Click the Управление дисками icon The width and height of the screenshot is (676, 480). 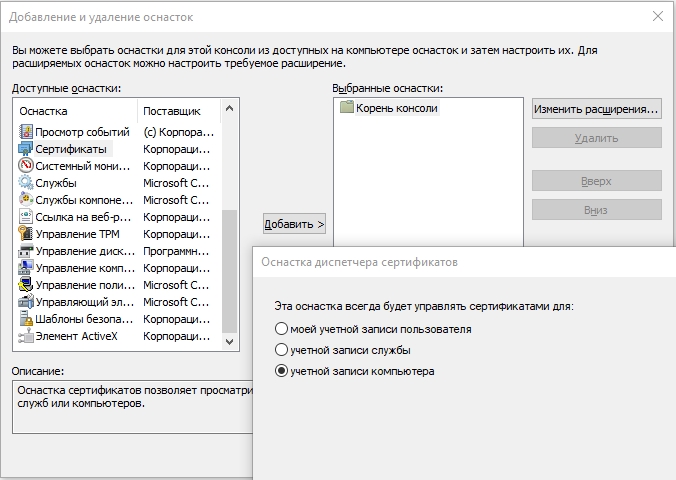[26, 251]
